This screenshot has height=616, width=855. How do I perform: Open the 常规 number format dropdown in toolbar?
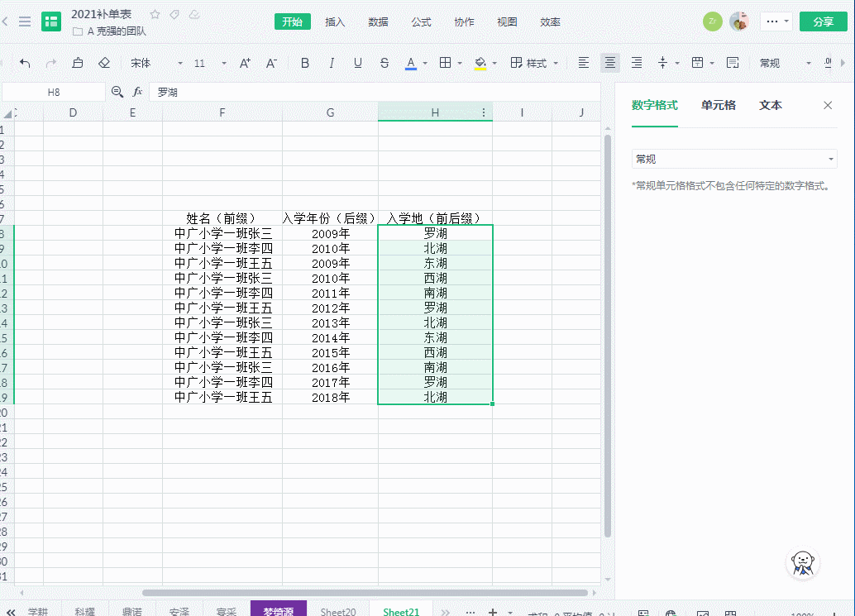pyautogui.click(x=786, y=63)
